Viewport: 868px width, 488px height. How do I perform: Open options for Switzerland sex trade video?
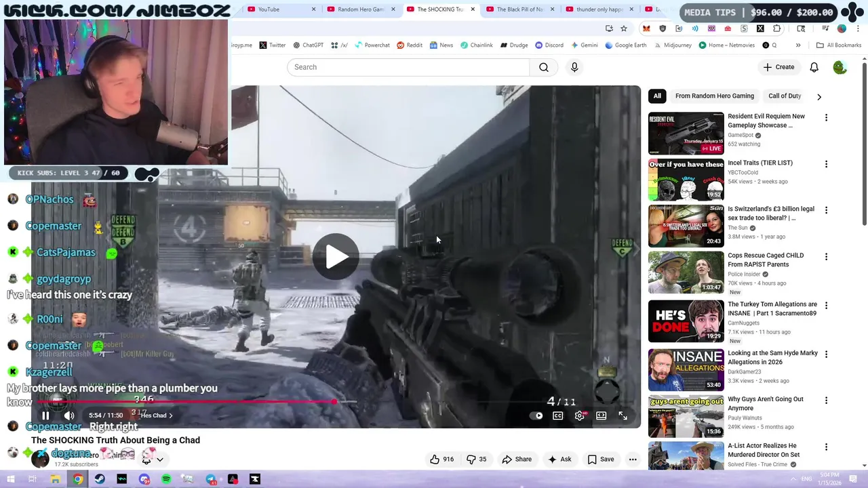(x=826, y=210)
